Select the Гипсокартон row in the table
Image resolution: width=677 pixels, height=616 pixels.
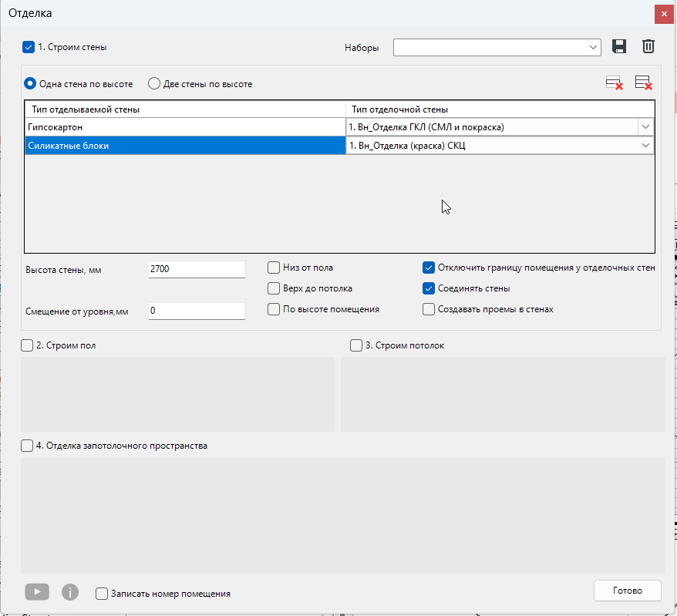(185, 126)
